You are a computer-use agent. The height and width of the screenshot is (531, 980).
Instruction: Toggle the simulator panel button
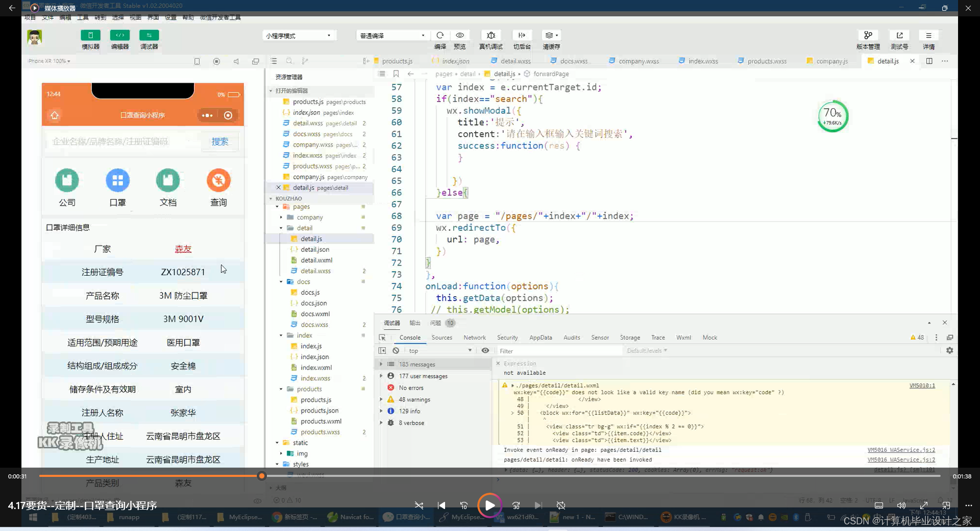coord(90,35)
